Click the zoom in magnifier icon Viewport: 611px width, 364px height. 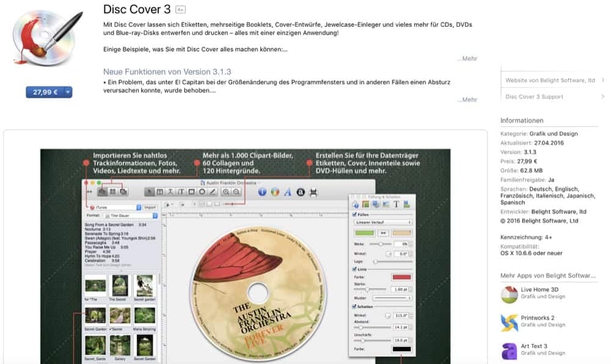[225, 192]
